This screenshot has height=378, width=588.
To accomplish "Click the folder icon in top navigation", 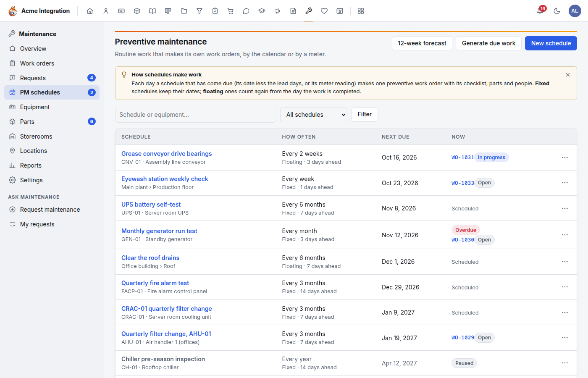I will [x=184, y=11].
